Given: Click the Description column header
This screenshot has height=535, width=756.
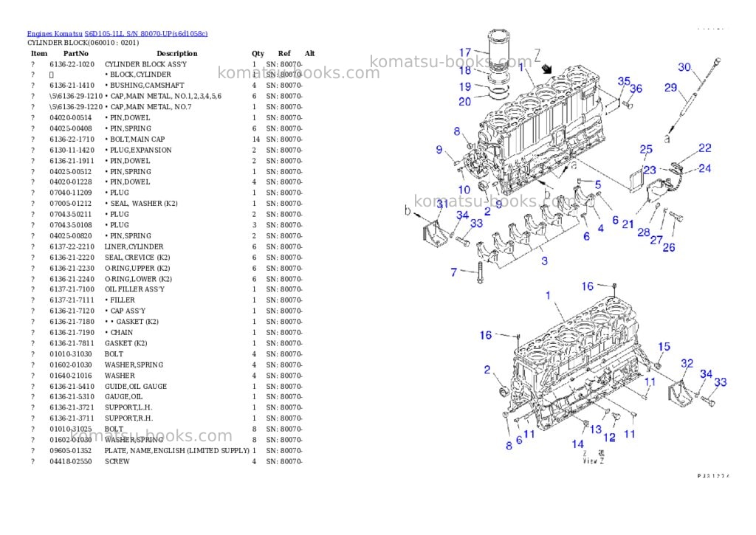Looking at the screenshot, I should click(177, 53).
